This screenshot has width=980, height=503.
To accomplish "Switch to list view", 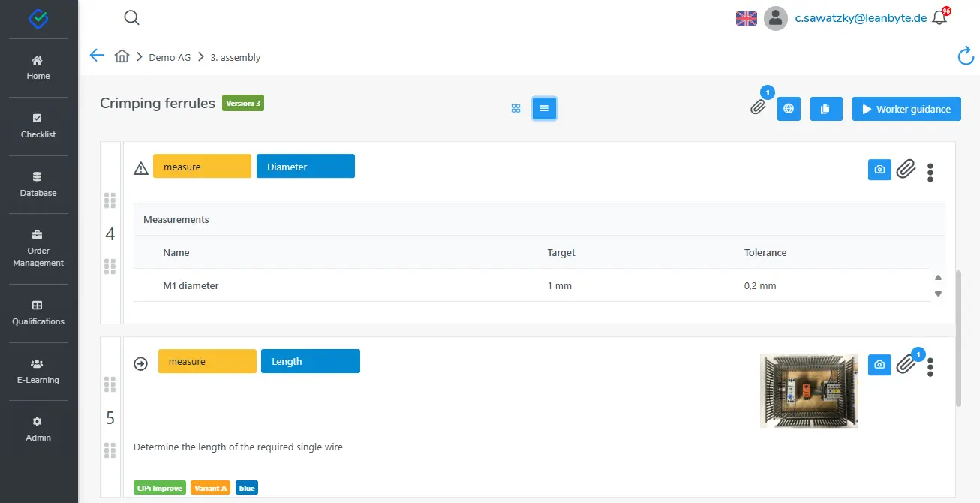I will [x=544, y=108].
